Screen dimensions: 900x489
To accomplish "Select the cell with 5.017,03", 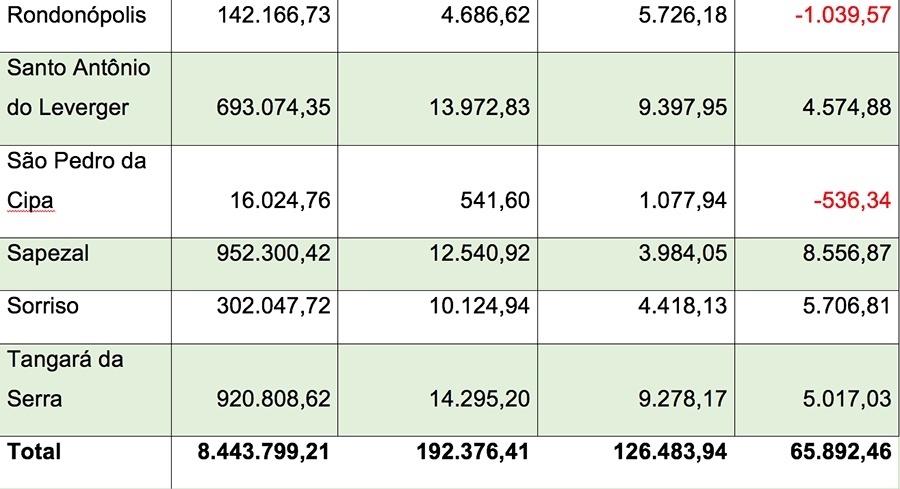I will pos(817,390).
